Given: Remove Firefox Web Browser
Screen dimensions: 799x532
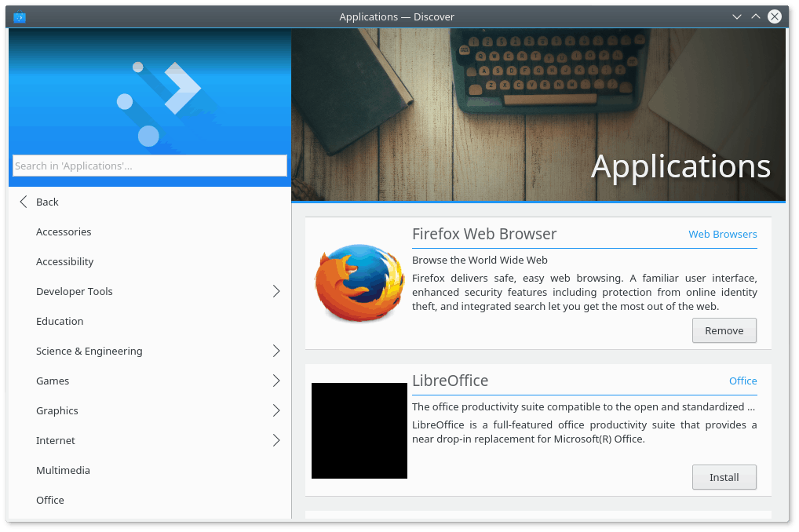Looking at the screenshot, I should (724, 330).
